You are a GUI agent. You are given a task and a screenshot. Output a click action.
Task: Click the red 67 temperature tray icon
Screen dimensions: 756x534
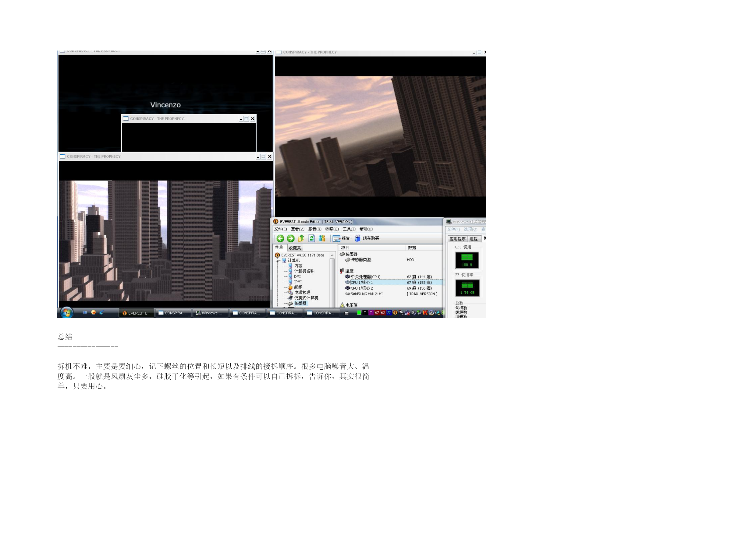(x=377, y=313)
